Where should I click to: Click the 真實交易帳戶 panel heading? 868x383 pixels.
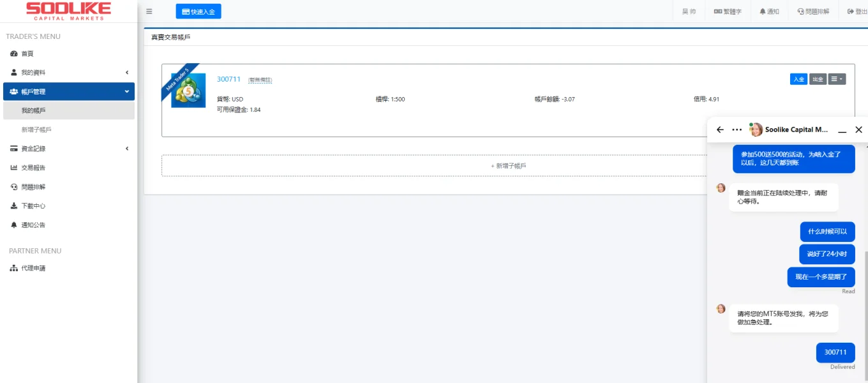pos(171,37)
